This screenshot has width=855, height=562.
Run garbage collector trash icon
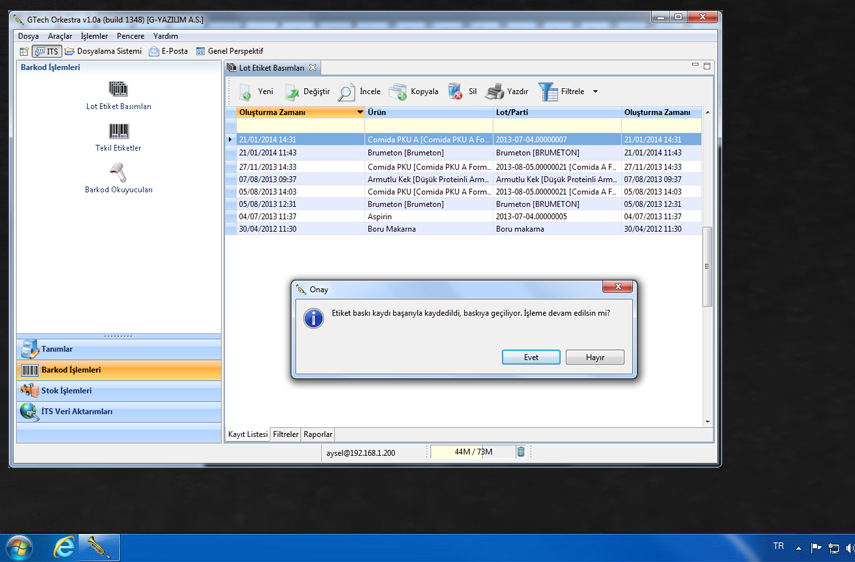point(521,452)
